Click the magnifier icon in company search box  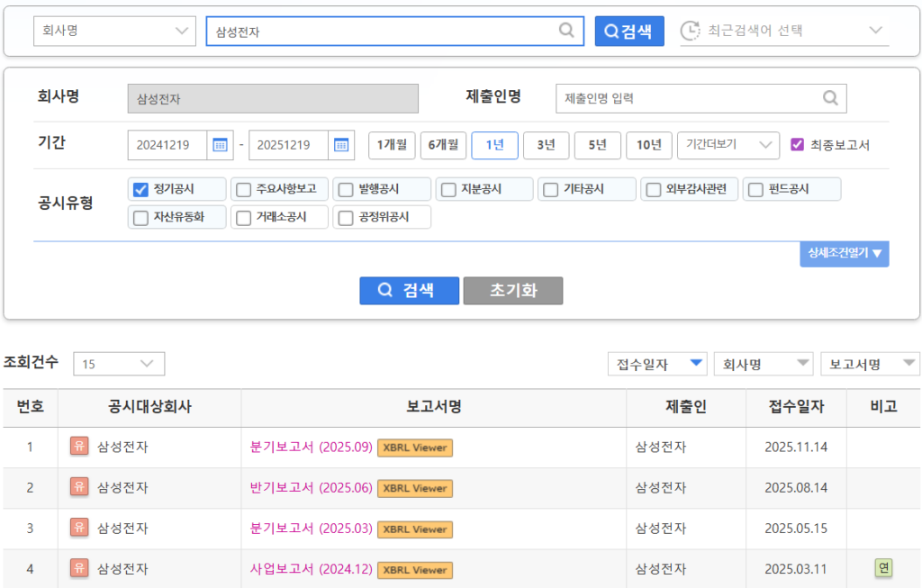[x=566, y=31]
